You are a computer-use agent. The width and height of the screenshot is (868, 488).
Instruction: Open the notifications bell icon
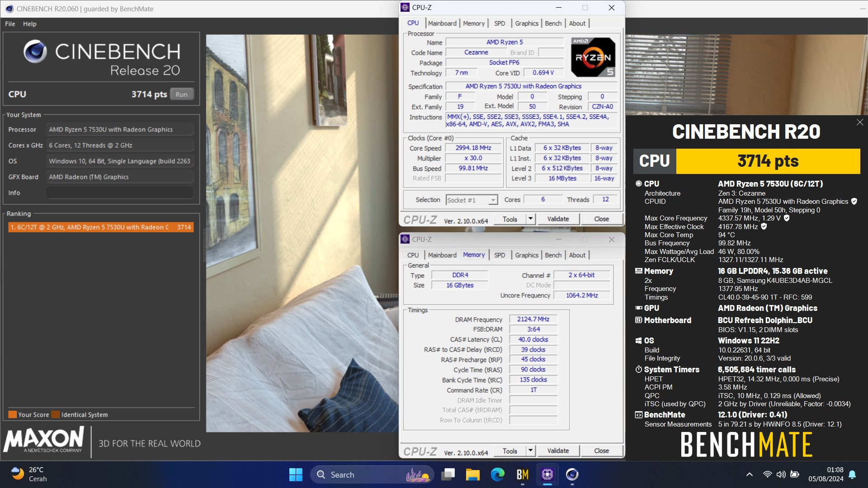(852, 474)
